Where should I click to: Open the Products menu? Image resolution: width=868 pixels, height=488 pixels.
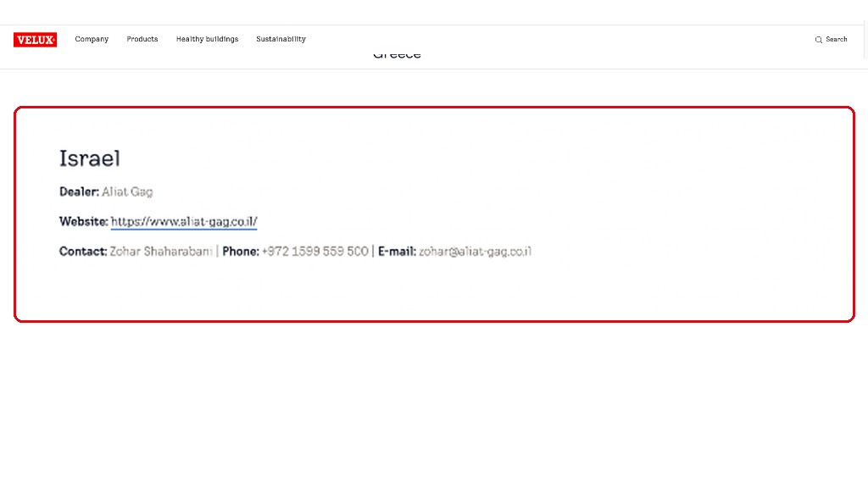(142, 39)
